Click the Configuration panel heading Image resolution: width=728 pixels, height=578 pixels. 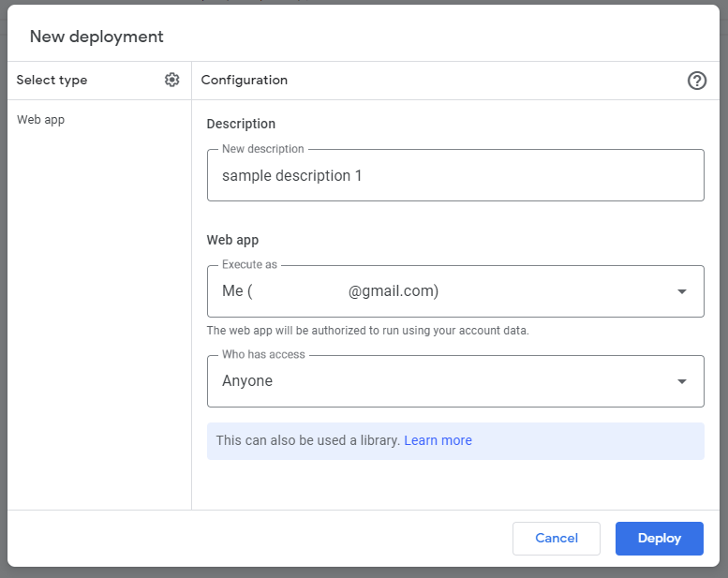244,81
